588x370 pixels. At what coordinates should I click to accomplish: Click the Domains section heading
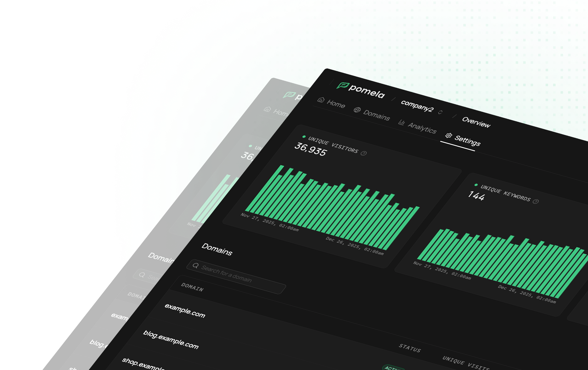(x=217, y=249)
